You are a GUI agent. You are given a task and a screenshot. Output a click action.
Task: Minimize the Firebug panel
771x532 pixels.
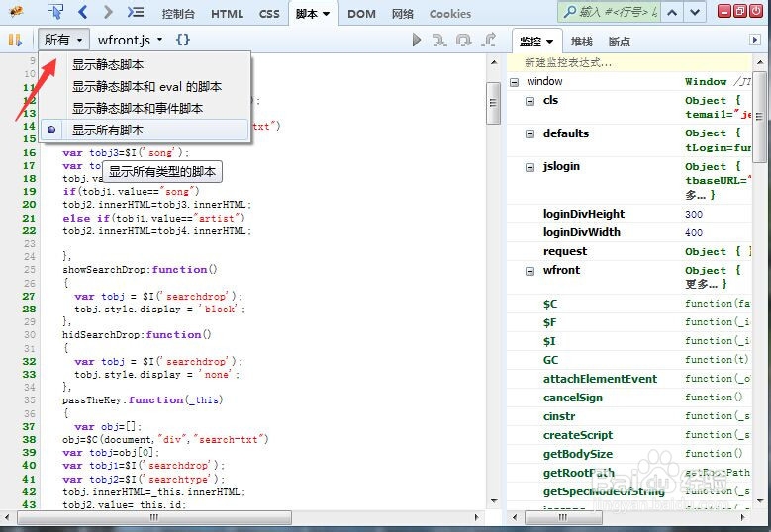[724, 11]
